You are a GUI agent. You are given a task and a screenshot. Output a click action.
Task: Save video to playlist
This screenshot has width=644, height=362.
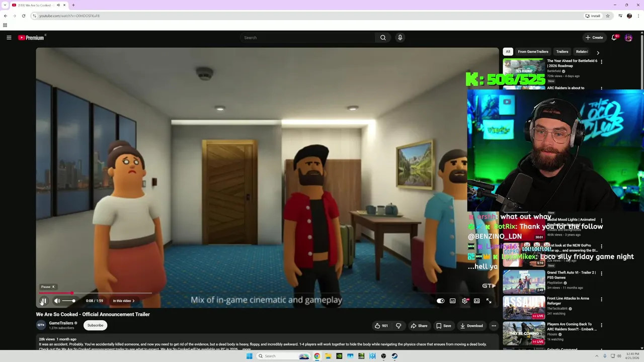[443, 326]
